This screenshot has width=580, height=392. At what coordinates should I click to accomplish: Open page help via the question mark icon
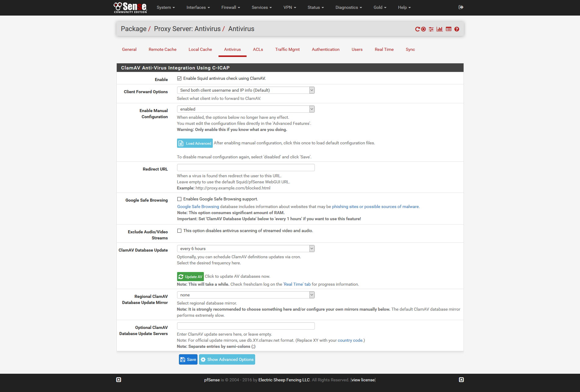pyautogui.click(x=457, y=29)
